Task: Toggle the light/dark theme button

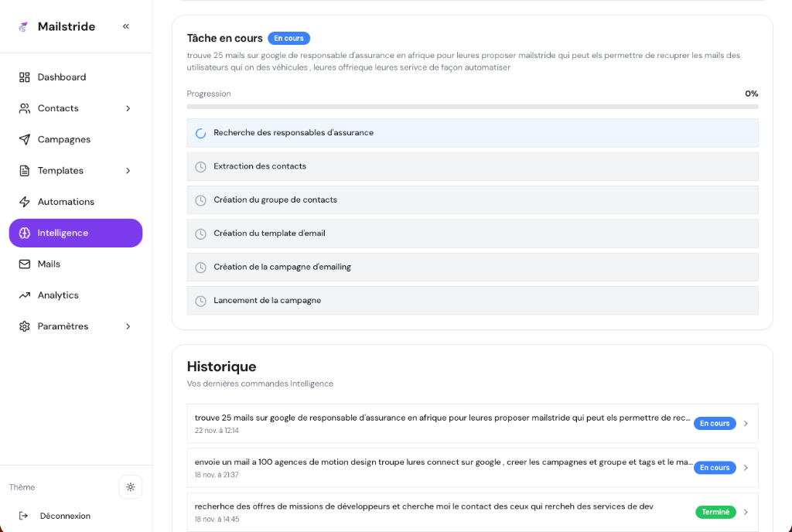Action: coord(130,487)
